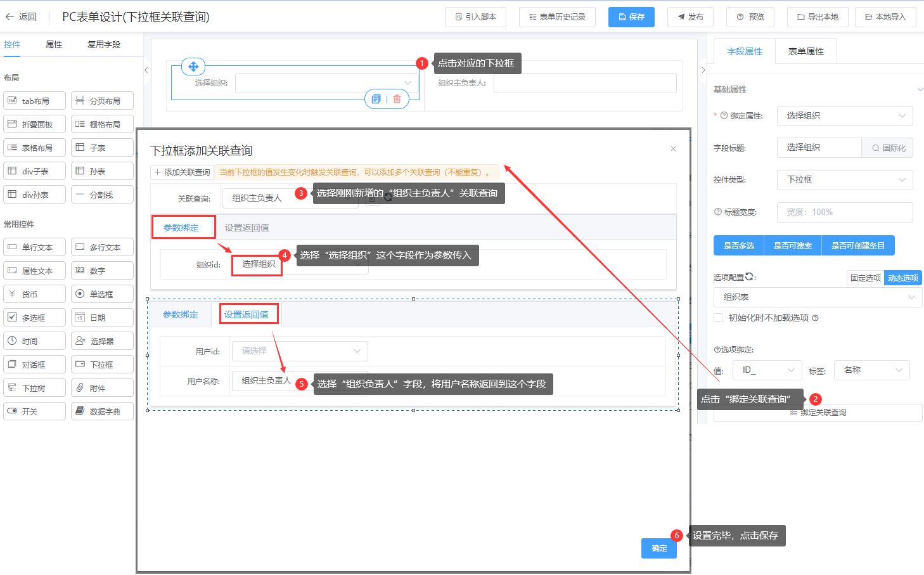924x575 pixels.
Task: Click 添加关联查询 button
Action: (x=182, y=172)
